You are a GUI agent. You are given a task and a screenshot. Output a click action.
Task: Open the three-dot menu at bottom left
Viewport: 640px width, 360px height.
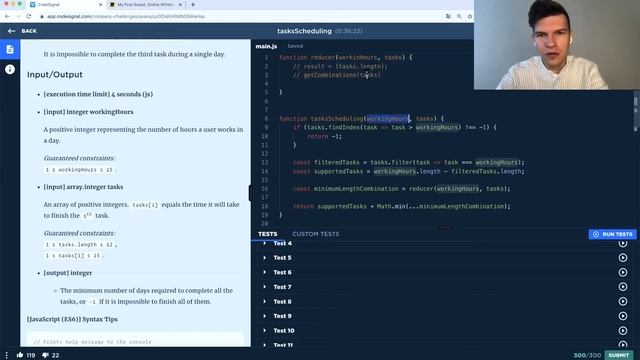coord(7,356)
